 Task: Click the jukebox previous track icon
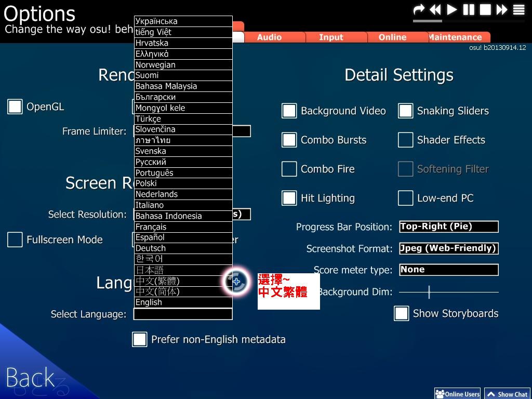(435, 9)
